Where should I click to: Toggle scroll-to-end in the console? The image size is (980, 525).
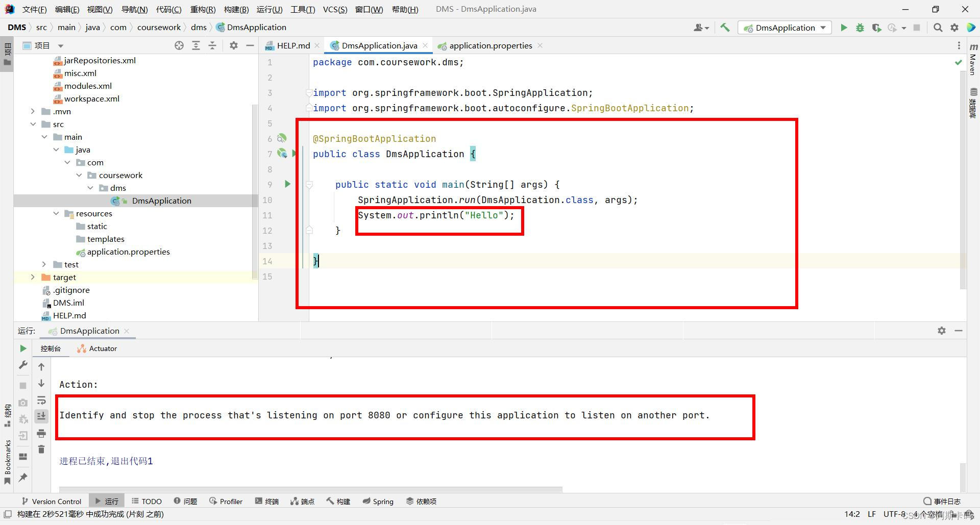tap(42, 416)
